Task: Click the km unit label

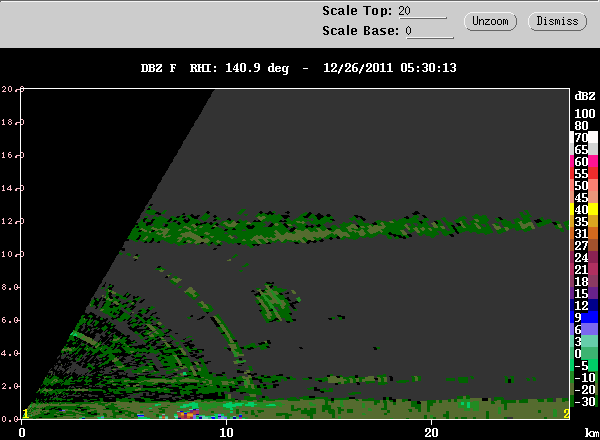Action: coord(592,433)
